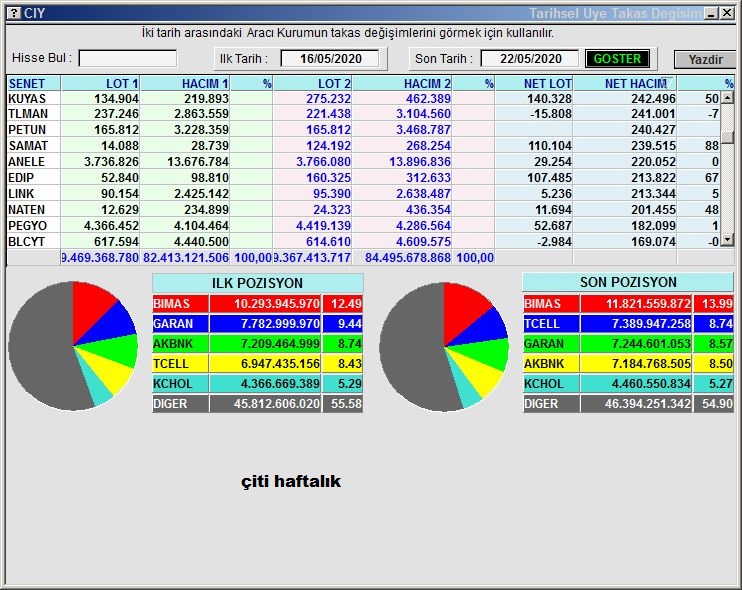Focus the Hisse Bul search field

pos(128,59)
